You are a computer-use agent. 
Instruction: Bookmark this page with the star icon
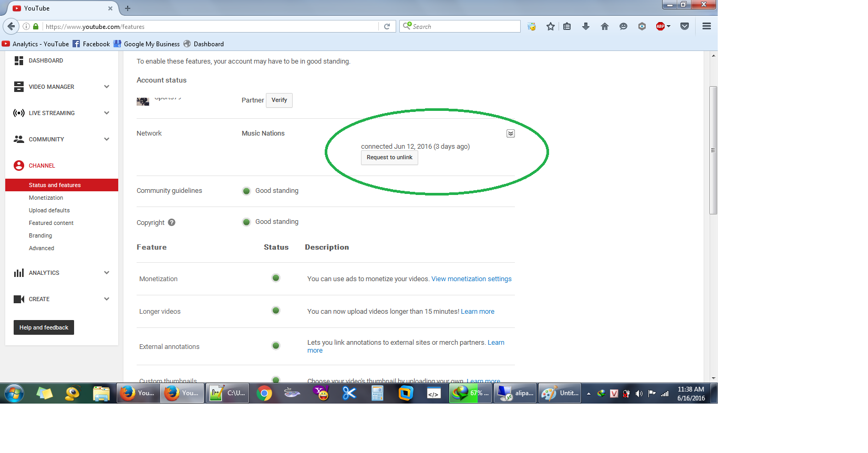(550, 26)
